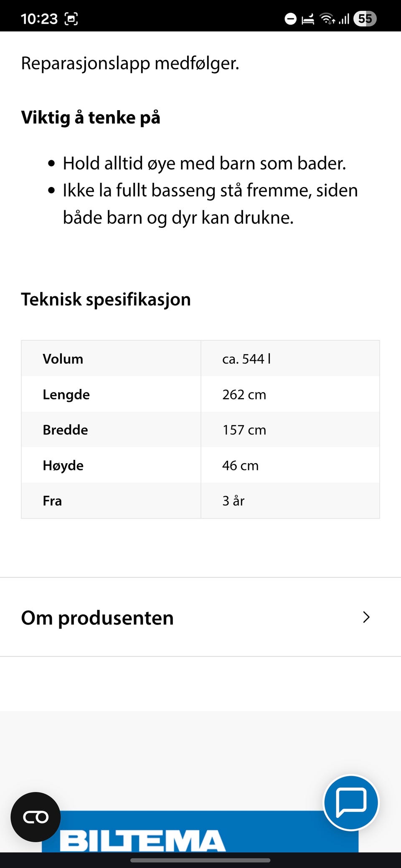Screen dimensions: 401x868
Task: Tap the Volum row label
Action: point(63,359)
